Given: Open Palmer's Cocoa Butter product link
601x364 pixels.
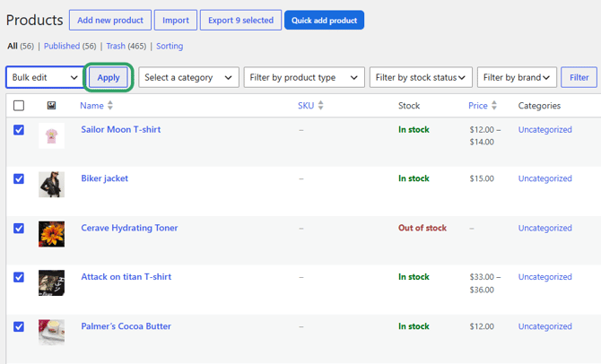Looking at the screenshot, I should [x=126, y=326].
